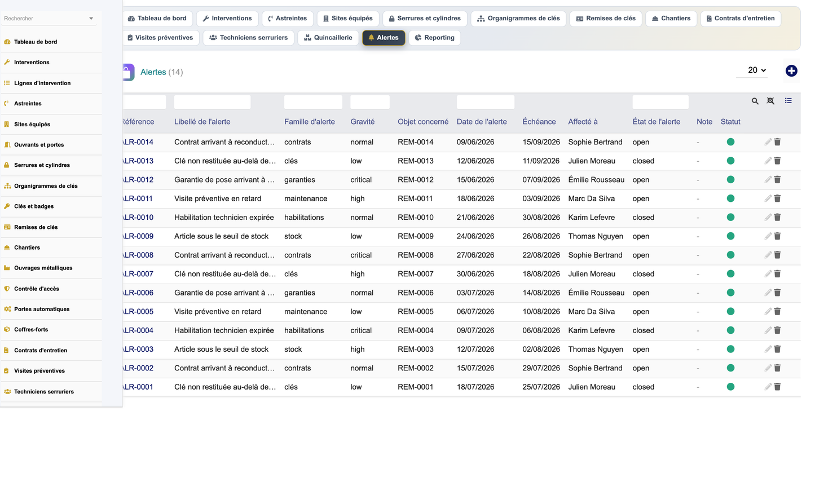Select the Organigrammes de clés top tab

(x=518, y=19)
